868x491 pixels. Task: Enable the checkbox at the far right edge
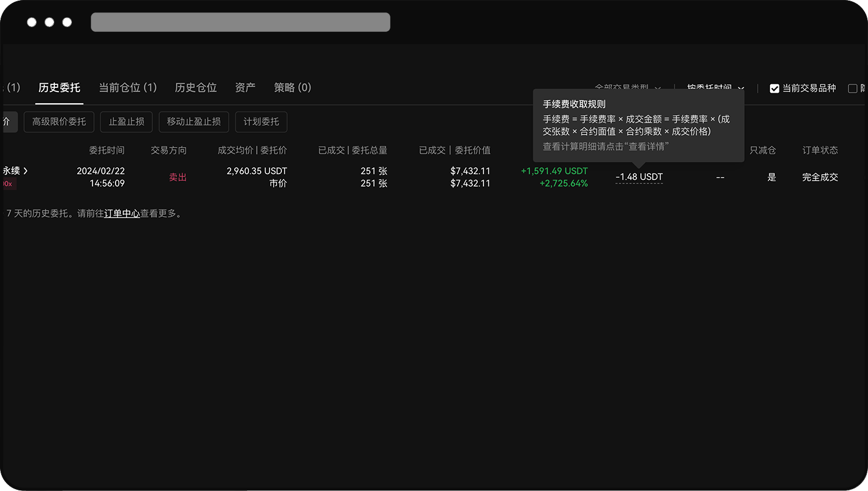853,88
